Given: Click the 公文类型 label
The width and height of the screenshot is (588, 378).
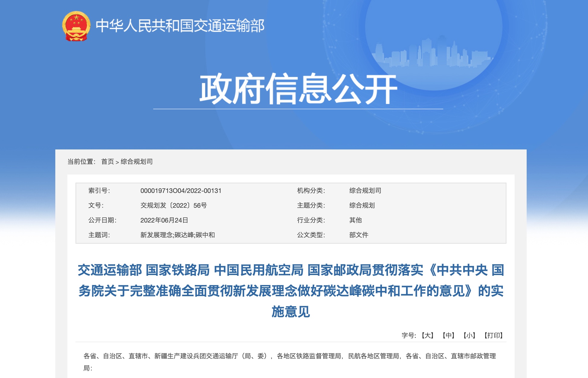Looking at the screenshot, I should tap(311, 235).
